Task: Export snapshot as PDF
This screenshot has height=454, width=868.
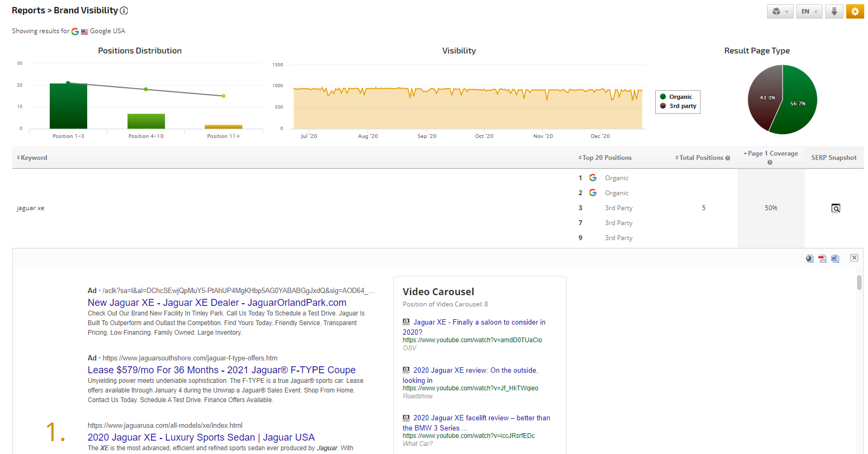Action: click(822, 259)
